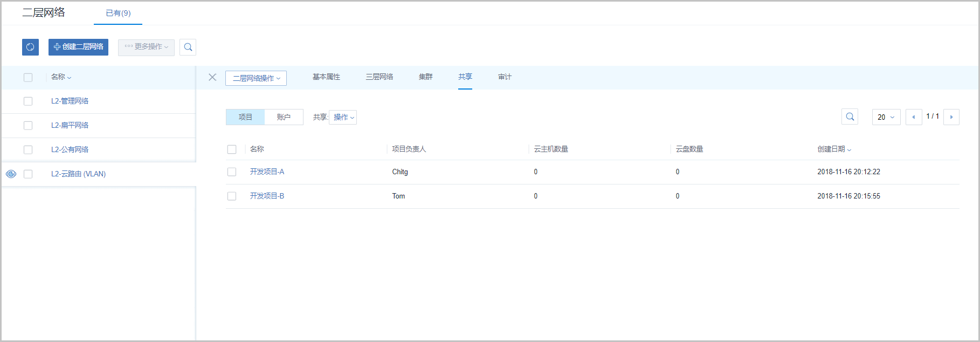Screen dimensions: 980x342
Task: Go to next page arrow
Action: [951, 117]
